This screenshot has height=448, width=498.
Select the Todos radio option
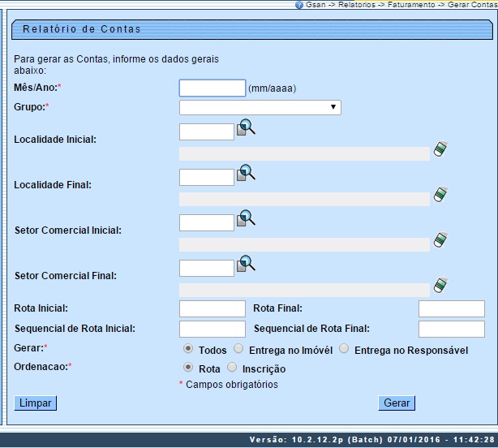click(x=188, y=349)
